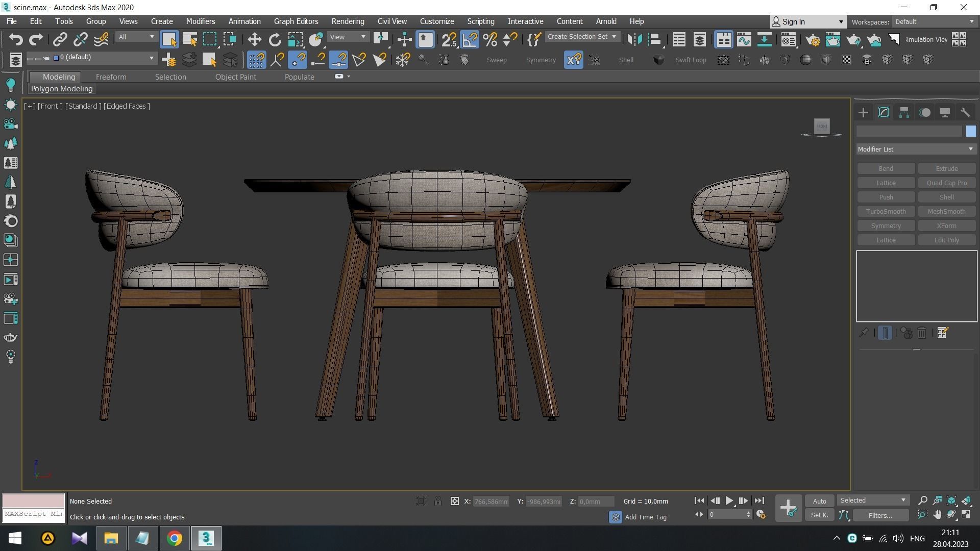Toggle Selection Lock padlock
Viewport: 980px width, 551px height.
438,502
